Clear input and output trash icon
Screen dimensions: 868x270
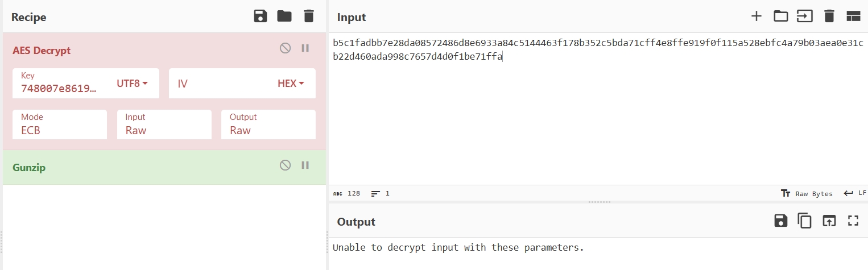(x=829, y=16)
